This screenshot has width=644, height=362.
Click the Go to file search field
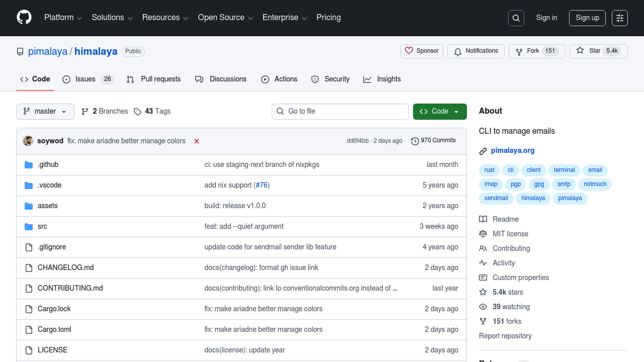(x=340, y=112)
